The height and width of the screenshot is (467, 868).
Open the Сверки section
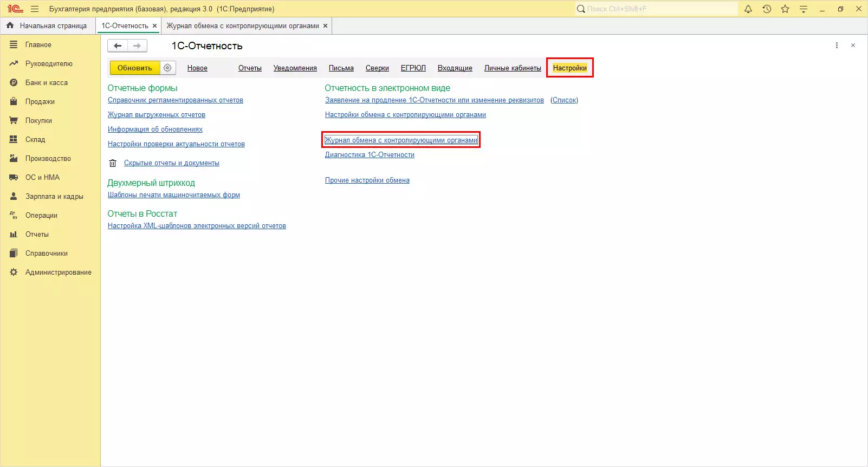coord(377,68)
